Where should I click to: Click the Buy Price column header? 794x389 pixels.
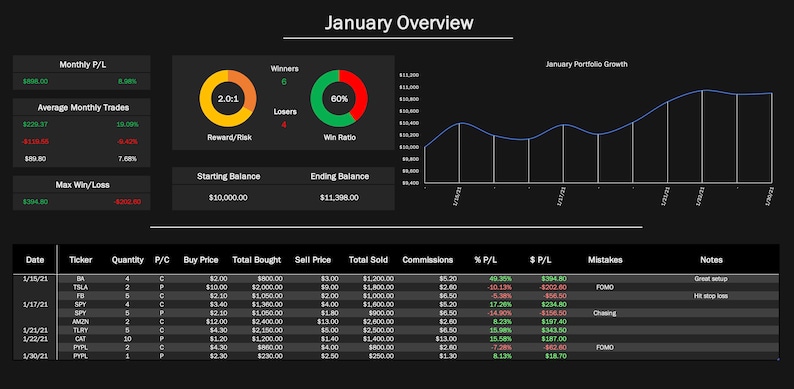pos(201,260)
